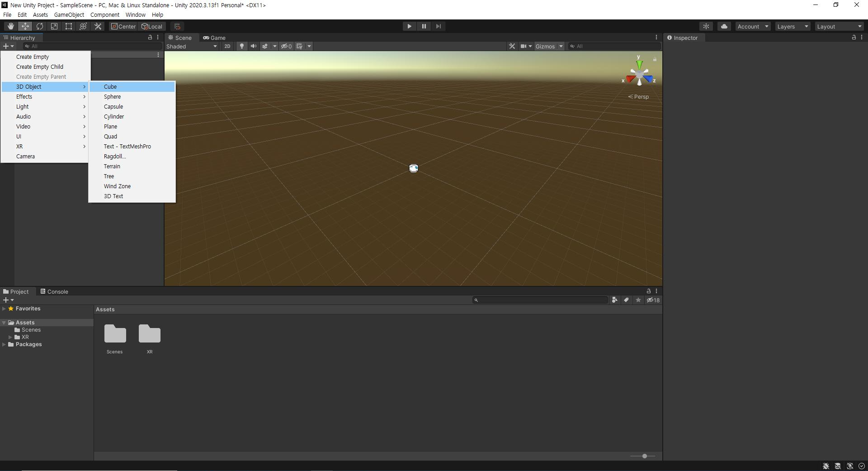This screenshot has height=471, width=868.
Task: Select the Move tool
Action: pyautogui.click(x=25, y=26)
